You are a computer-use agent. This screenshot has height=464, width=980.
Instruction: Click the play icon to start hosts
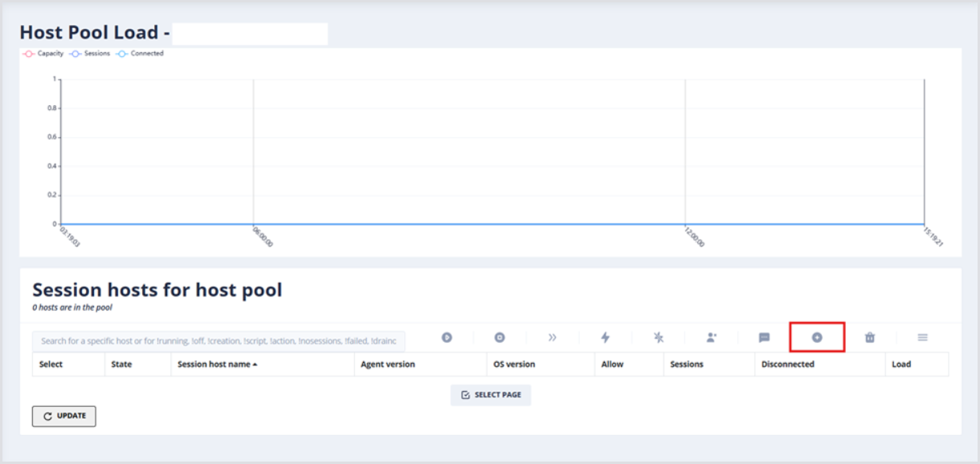click(447, 338)
